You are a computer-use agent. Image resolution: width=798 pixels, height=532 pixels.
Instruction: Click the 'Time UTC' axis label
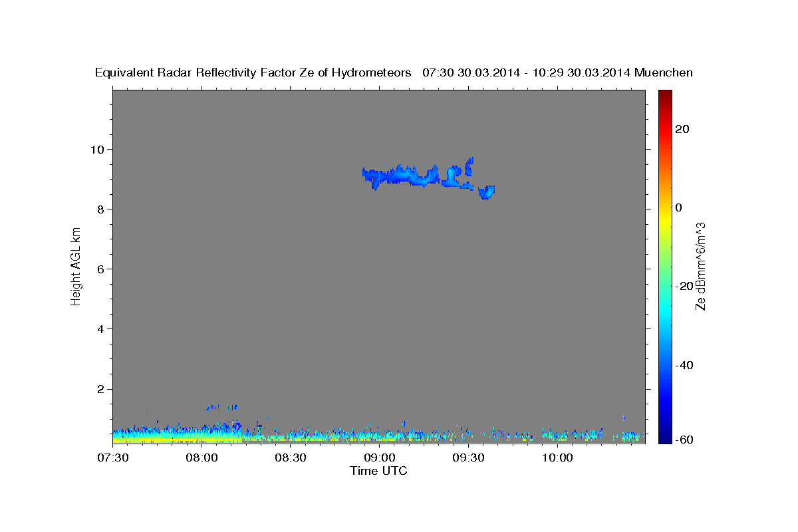click(378, 471)
